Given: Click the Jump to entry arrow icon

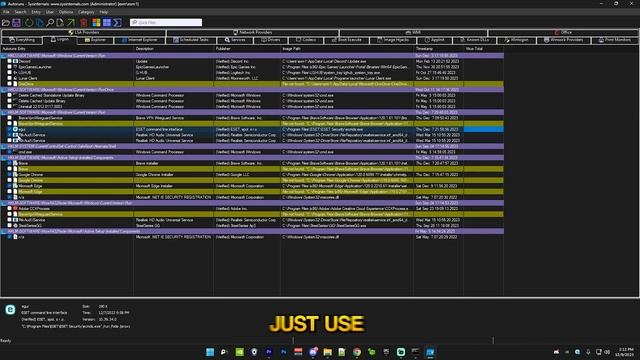Looking at the screenshot, I should (x=71, y=22).
